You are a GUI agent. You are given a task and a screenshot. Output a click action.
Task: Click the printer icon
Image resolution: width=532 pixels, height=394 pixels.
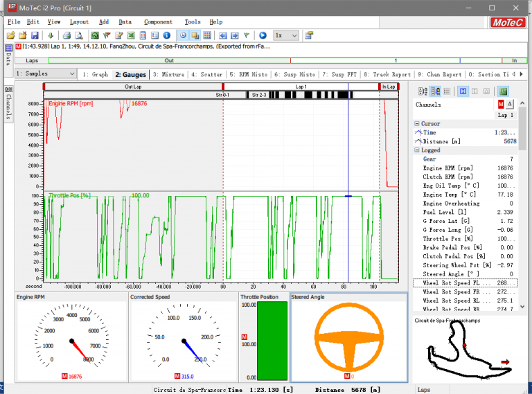(66, 35)
